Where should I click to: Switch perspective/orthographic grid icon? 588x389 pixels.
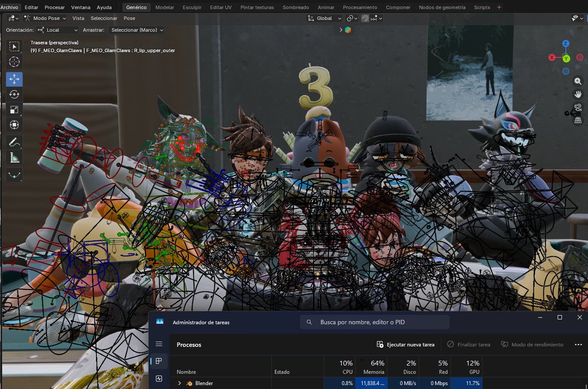coord(578,120)
